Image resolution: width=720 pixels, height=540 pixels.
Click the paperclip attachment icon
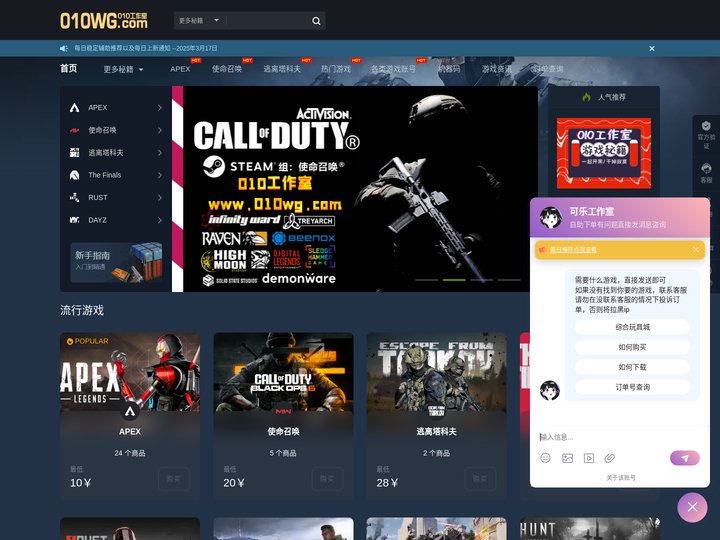(610, 458)
